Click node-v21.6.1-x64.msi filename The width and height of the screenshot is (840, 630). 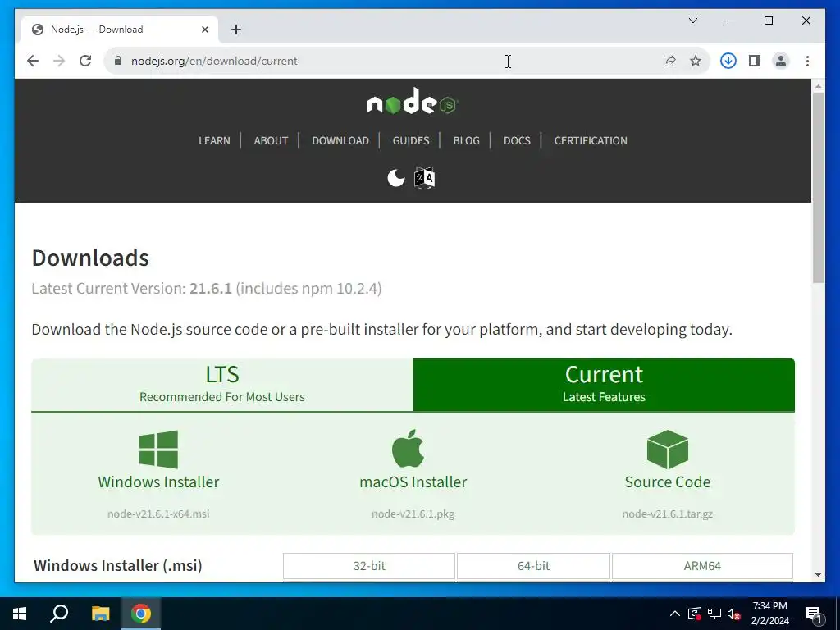(158, 514)
